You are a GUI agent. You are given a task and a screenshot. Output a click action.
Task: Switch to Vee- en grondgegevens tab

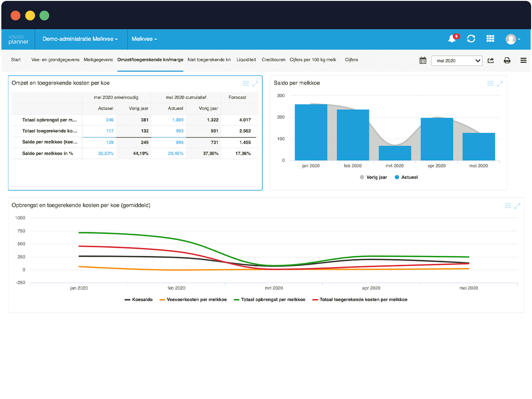[x=55, y=60]
